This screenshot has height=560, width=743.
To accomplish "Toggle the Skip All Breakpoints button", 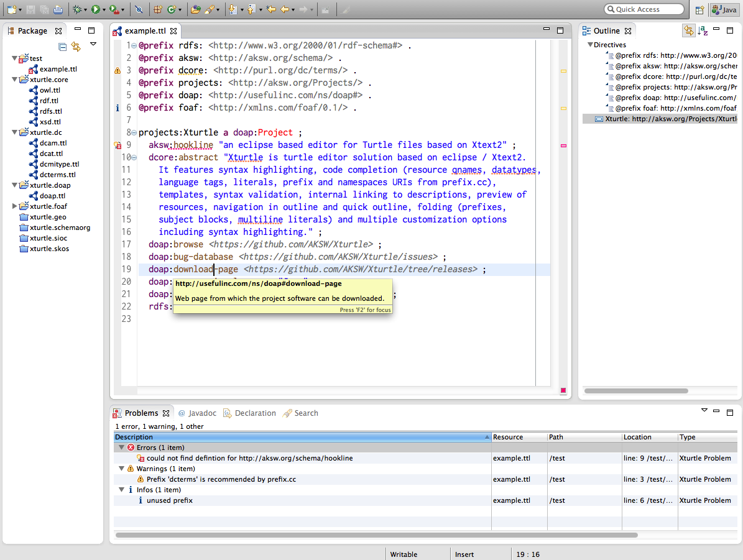I will click(x=139, y=9).
